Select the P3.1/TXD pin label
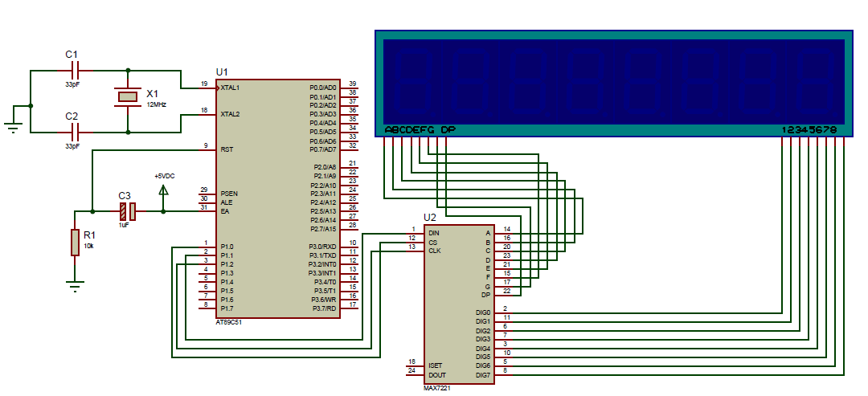 click(322, 255)
